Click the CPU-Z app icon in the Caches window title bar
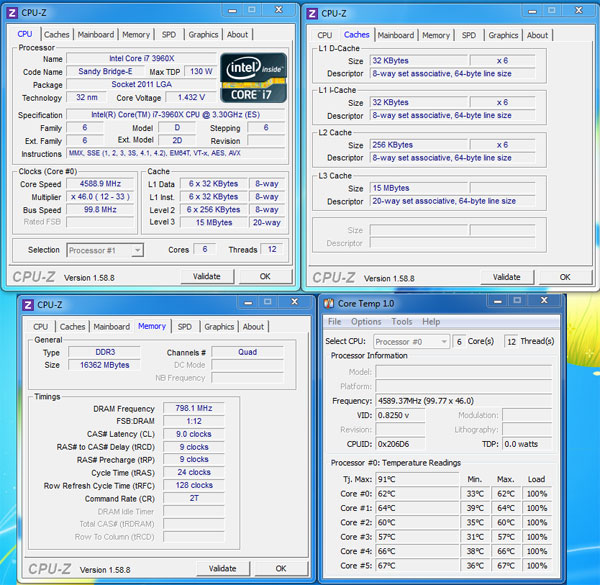 312,14
